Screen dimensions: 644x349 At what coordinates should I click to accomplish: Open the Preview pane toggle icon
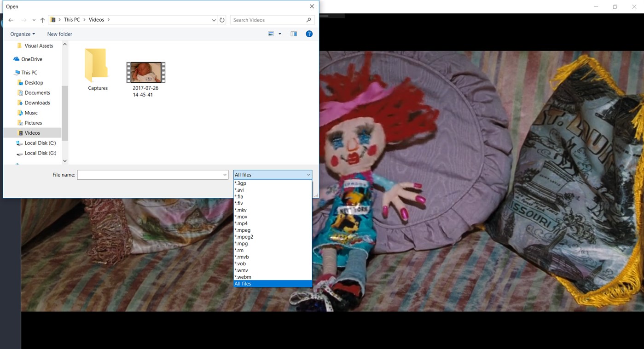293,34
